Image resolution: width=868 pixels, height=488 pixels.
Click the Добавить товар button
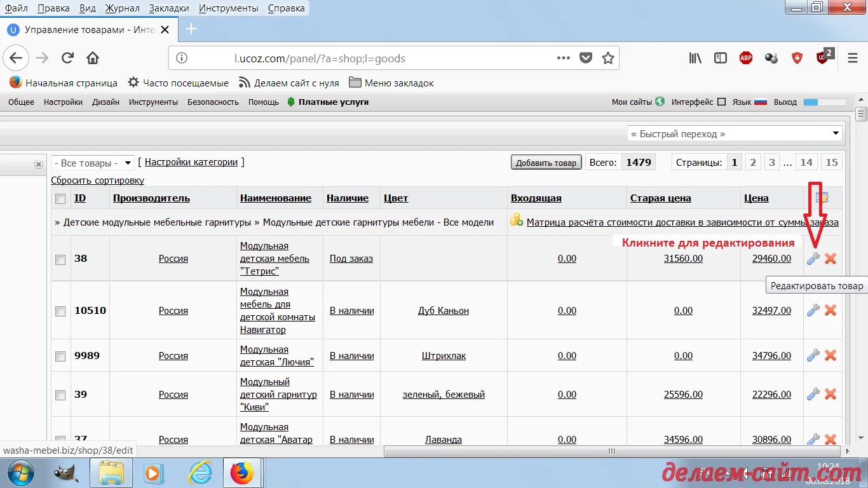pos(546,163)
